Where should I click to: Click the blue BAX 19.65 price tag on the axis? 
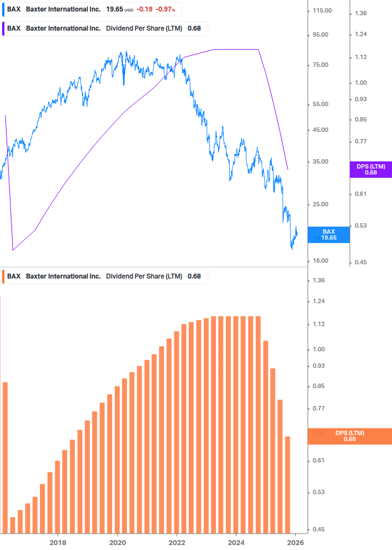click(329, 235)
